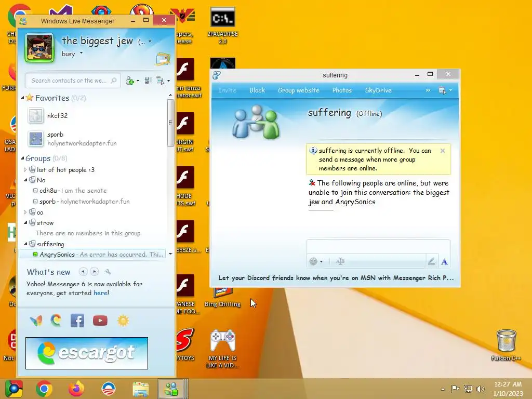
Task: Click 'There are no members in this group.' text
Action: point(88,233)
